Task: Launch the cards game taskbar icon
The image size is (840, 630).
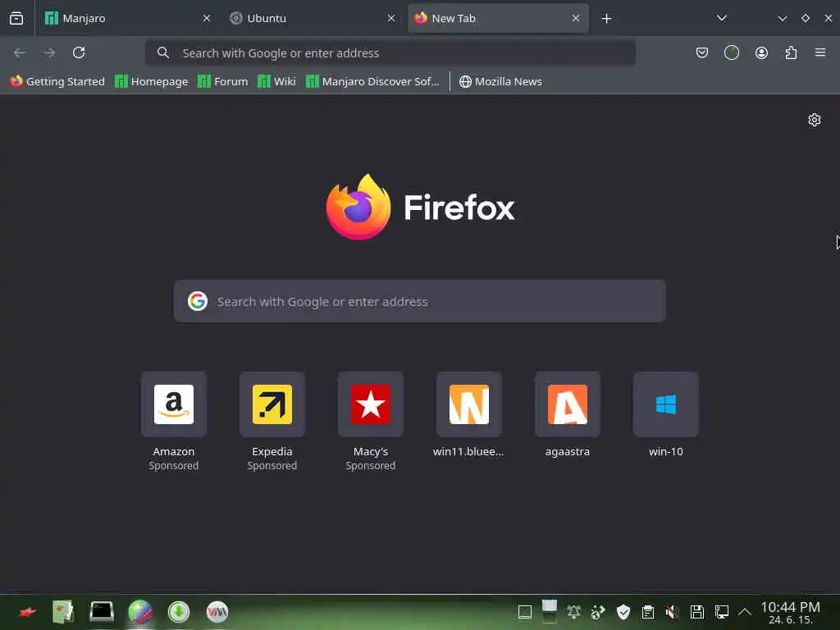Action: 63,612
